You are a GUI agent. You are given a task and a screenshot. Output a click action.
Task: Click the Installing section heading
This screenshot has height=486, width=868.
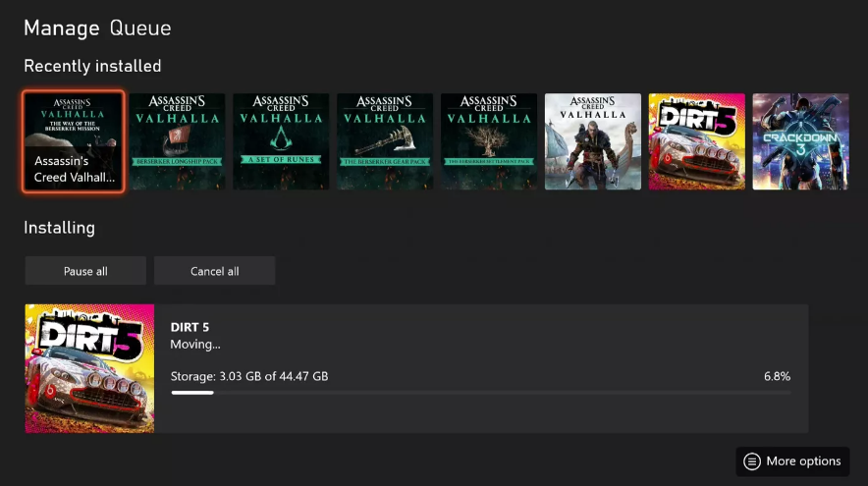[x=59, y=228]
